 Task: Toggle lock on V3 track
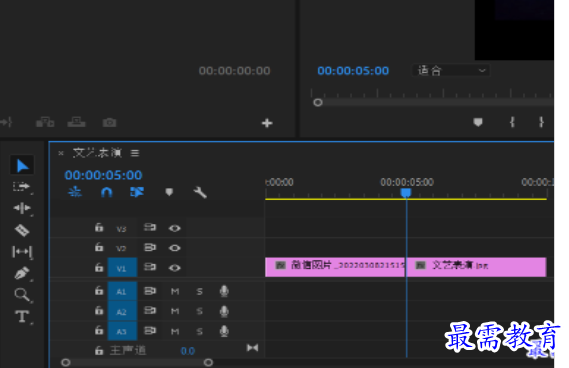99,228
